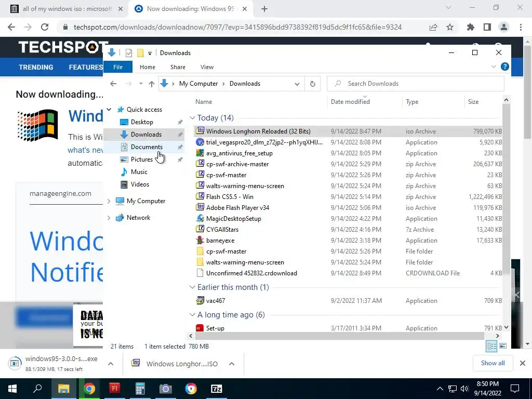Click My Computer in the address breadcrumb

pyautogui.click(x=198, y=84)
